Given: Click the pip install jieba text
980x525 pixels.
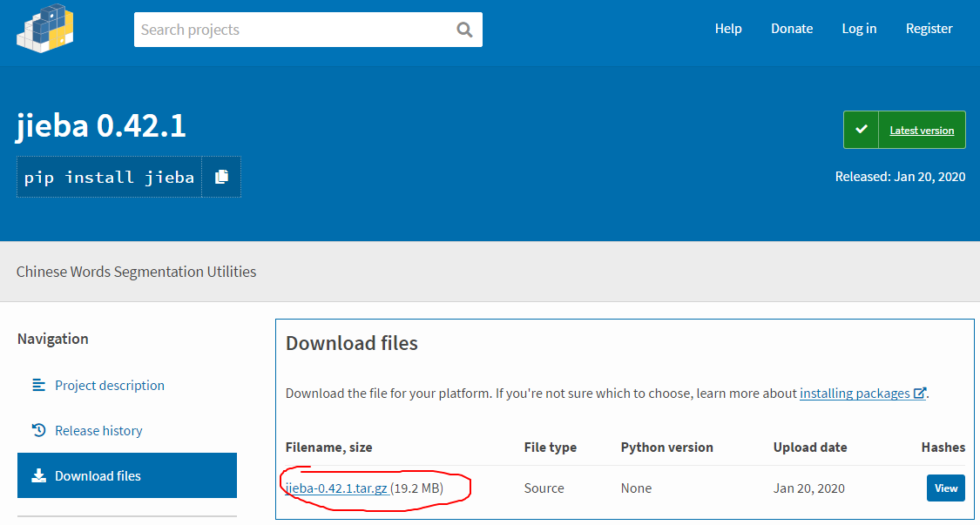Looking at the screenshot, I should pos(109,178).
